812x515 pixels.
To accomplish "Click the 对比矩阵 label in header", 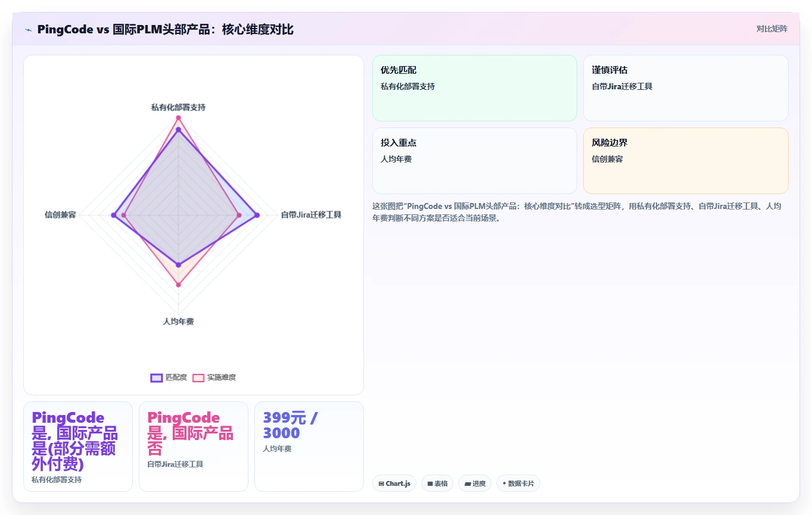I will (x=771, y=29).
